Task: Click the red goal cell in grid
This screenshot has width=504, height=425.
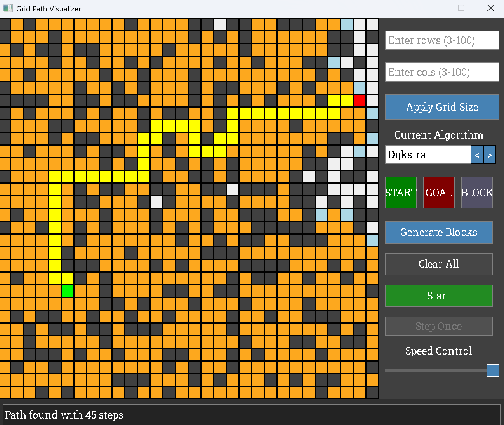Action: tap(359, 101)
